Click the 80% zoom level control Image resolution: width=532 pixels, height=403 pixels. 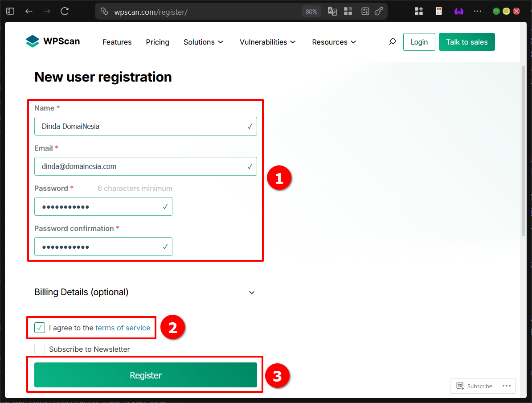311,11
